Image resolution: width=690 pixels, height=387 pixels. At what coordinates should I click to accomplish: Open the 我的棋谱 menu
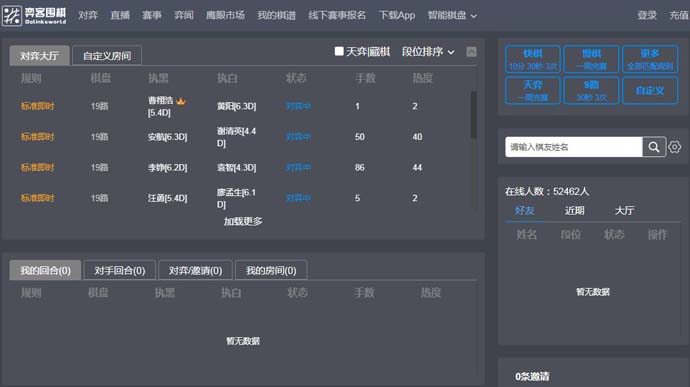pos(276,15)
